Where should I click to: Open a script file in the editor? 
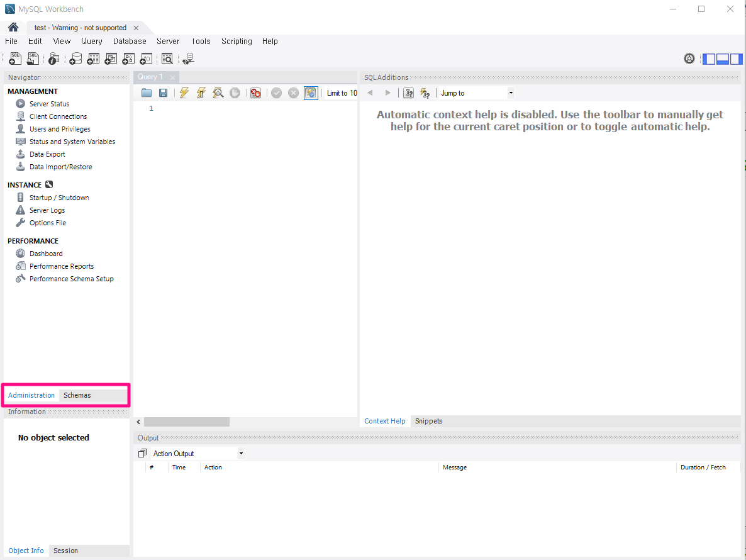pos(147,92)
